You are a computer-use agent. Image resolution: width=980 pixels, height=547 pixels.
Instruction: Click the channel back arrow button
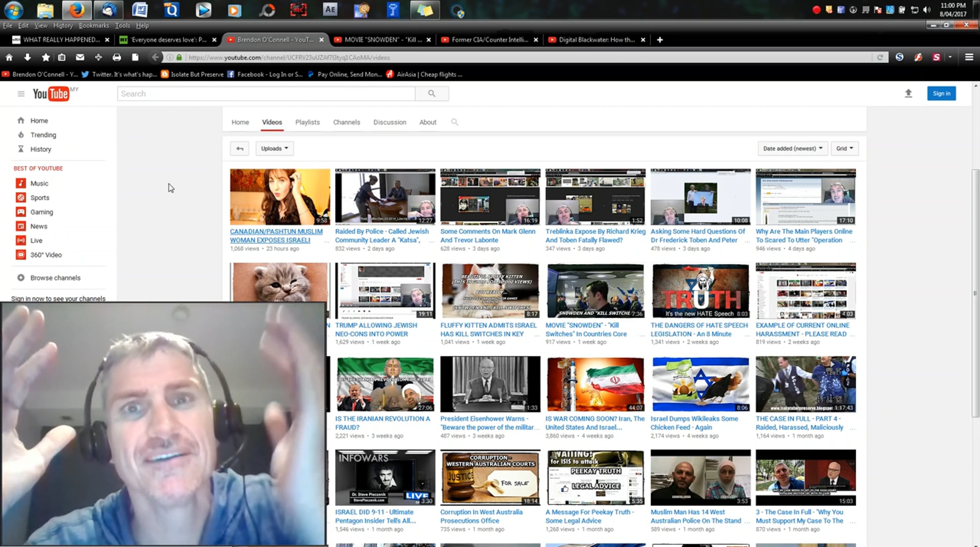point(240,148)
